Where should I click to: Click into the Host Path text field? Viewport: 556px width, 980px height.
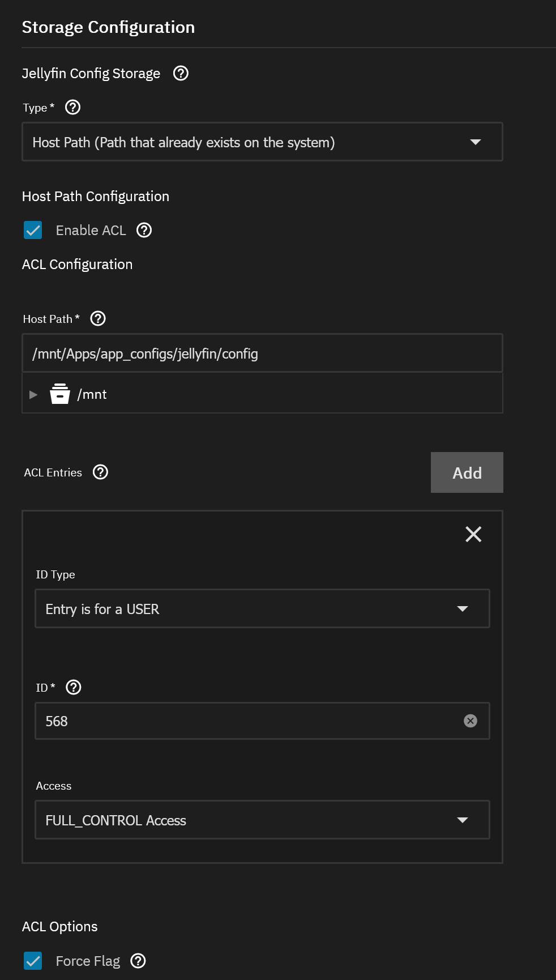click(x=262, y=353)
